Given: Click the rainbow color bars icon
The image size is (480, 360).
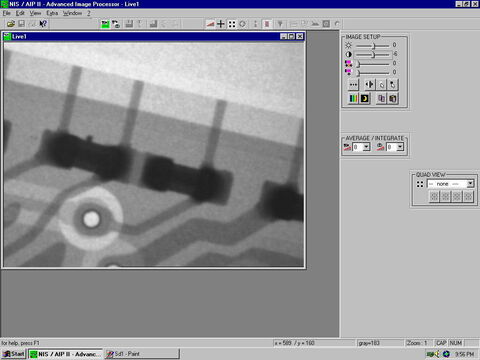Looking at the screenshot, I should [353, 98].
